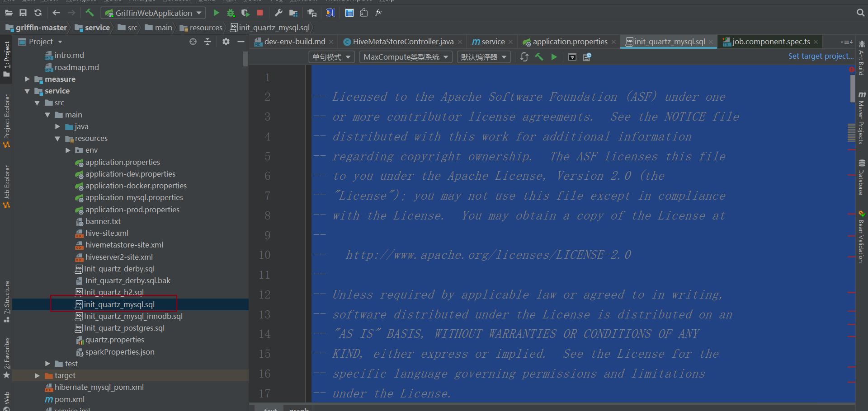Click griffin-master breadcrumb
The height and width of the screenshot is (411, 868).
[x=36, y=28]
